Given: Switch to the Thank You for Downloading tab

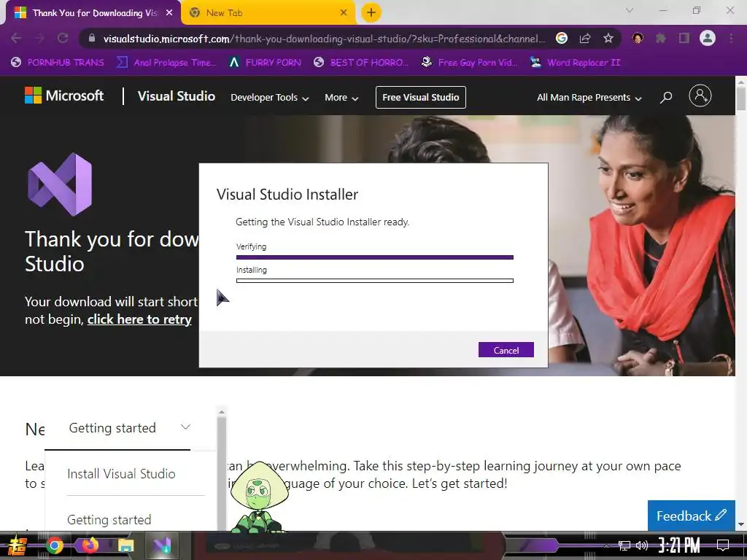Looking at the screenshot, I should (x=94, y=13).
